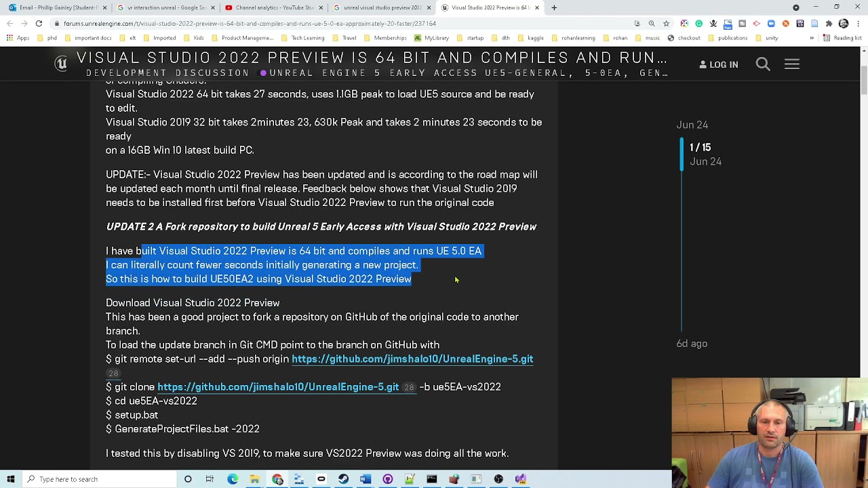
Task: Jump to Jun 24 timeline start
Action: click(692, 125)
